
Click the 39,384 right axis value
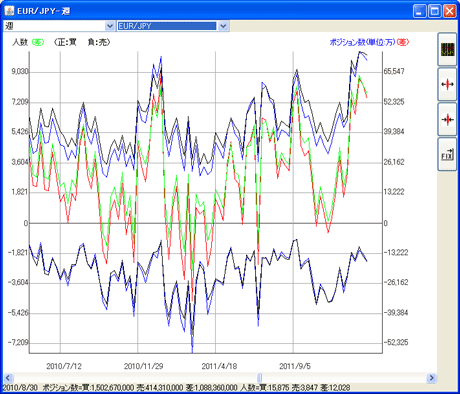(x=394, y=131)
